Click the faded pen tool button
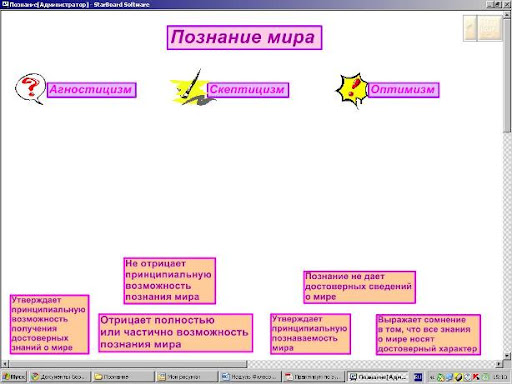512x384 pixels. coord(470,28)
